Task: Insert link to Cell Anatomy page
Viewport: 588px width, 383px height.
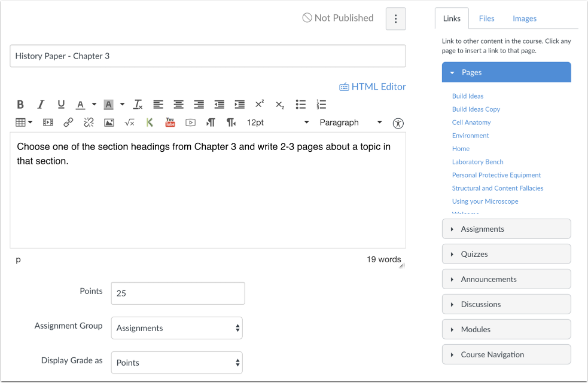Action: pyautogui.click(x=471, y=122)
